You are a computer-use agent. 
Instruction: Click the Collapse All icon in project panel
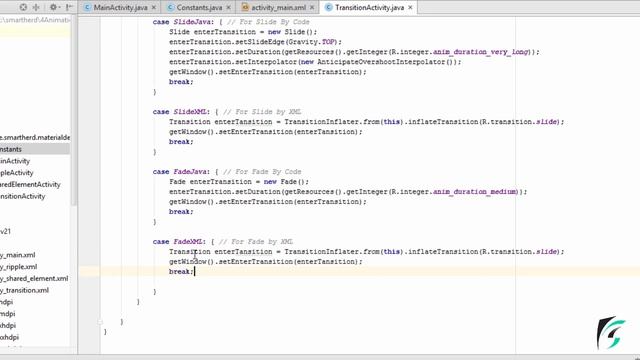coord(36,7)
